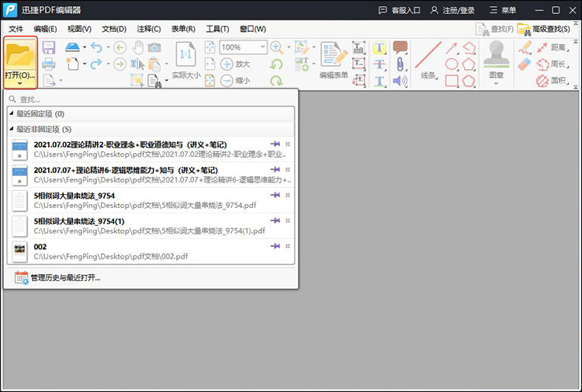Pin the 5相似词大量串烧法_9754 file without (1)
This screenshot has height=392, width=582.
275,195
